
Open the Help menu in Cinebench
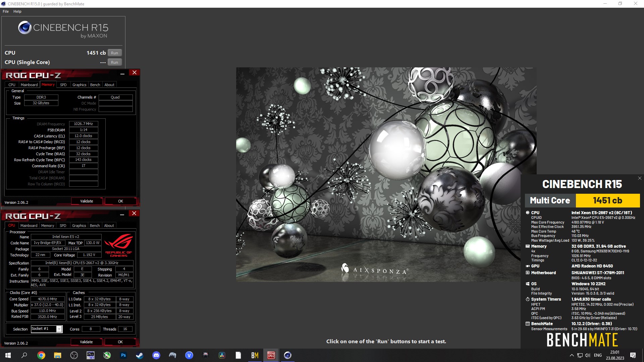point(17,11)
